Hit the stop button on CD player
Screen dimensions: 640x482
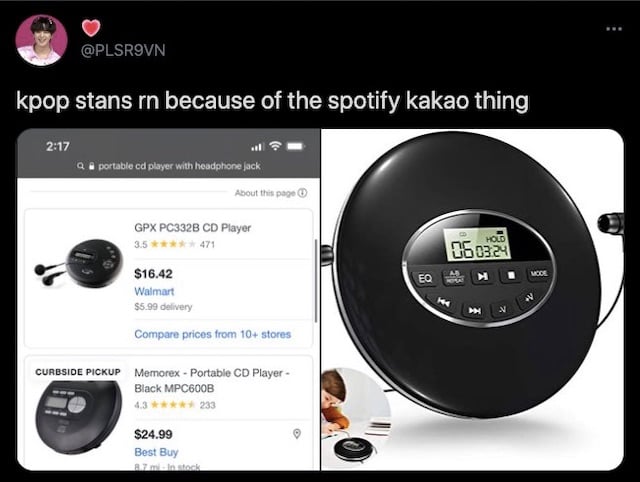511,275
